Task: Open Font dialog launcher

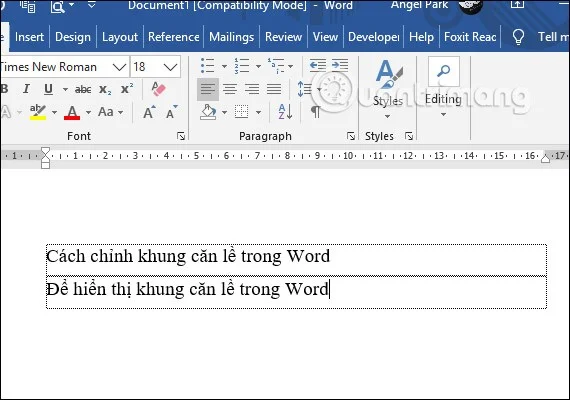Action: click(x=181, y=136)
